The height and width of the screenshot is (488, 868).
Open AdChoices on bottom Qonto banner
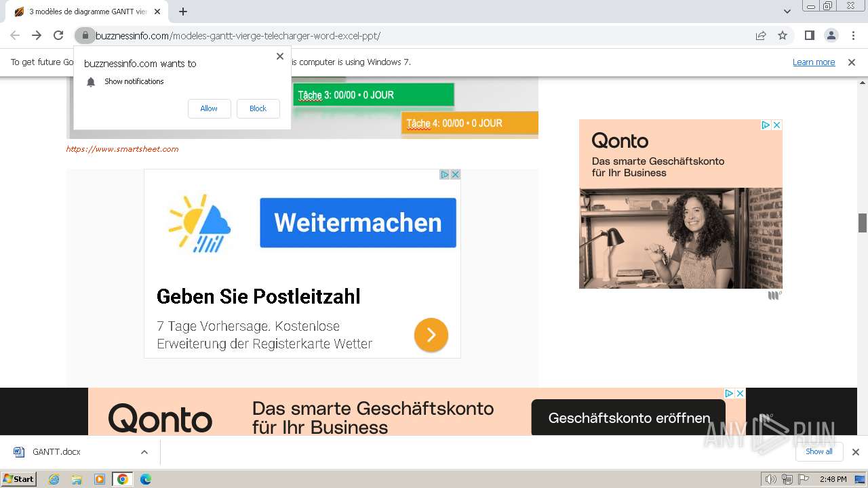click(x=729, y=393)
